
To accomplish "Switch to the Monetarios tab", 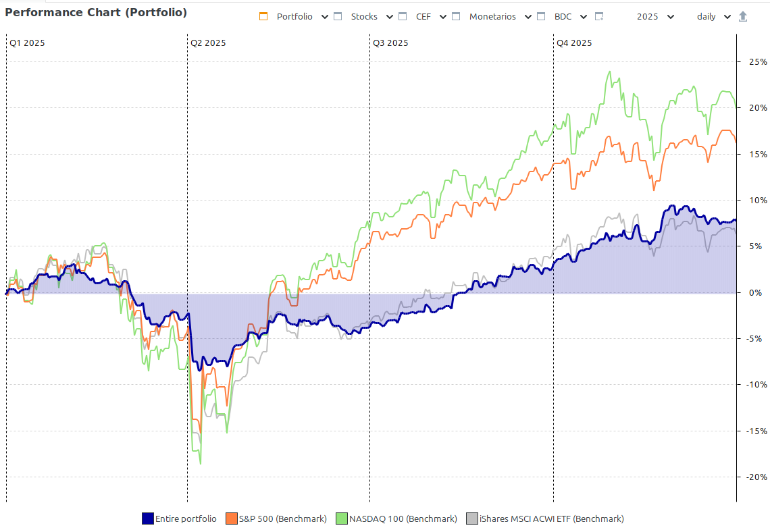I will tap(492, 17).
